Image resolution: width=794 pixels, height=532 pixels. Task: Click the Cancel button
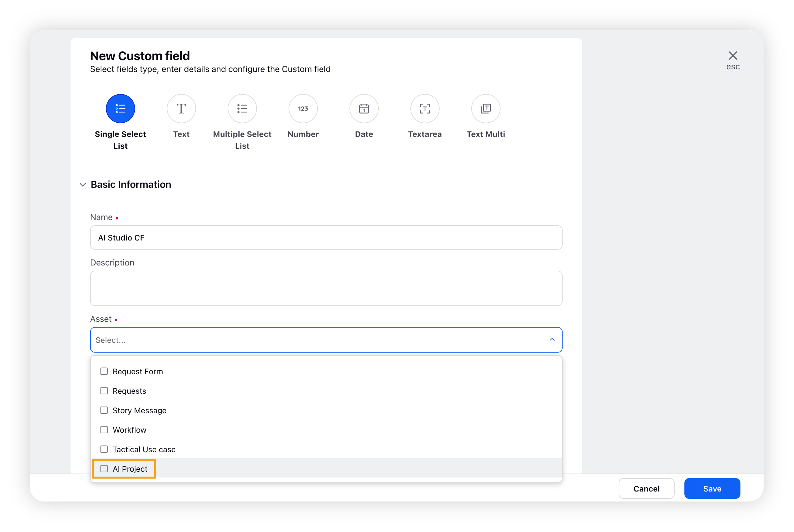tap(646, 489)
